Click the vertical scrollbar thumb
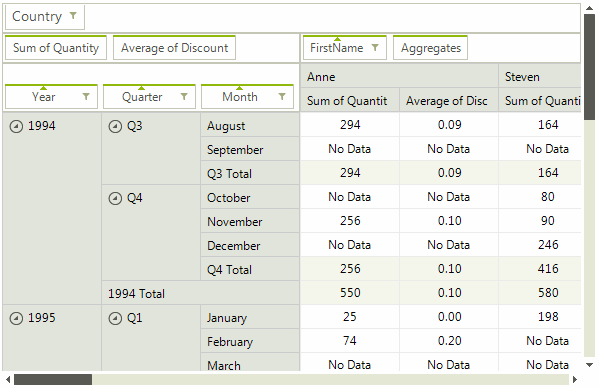Viewport: 599px width, 388px height. (589, 68)
